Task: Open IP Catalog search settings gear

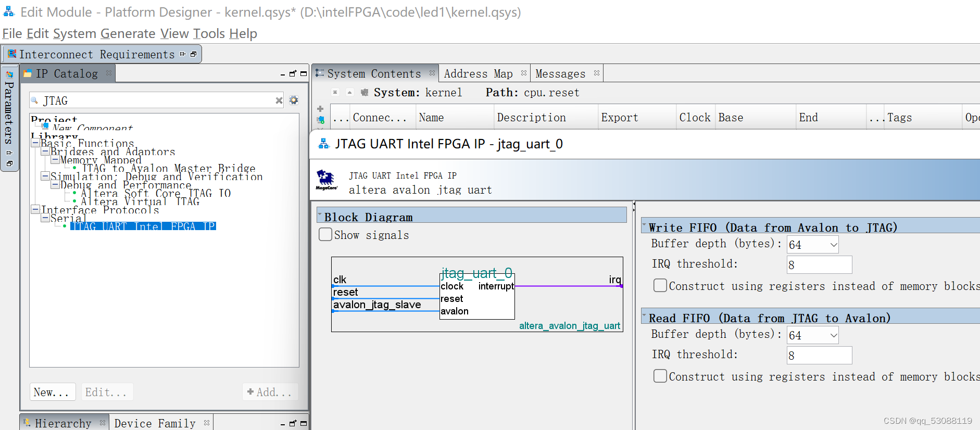Action: click(294, 100)
